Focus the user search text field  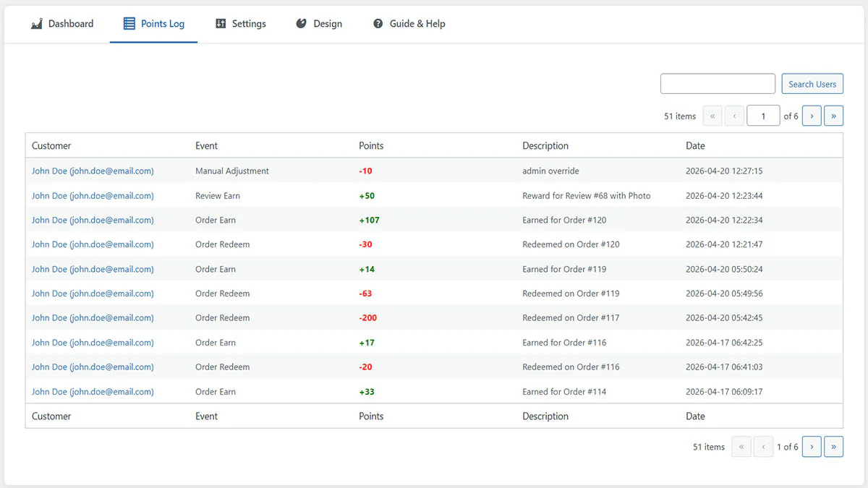718,84
